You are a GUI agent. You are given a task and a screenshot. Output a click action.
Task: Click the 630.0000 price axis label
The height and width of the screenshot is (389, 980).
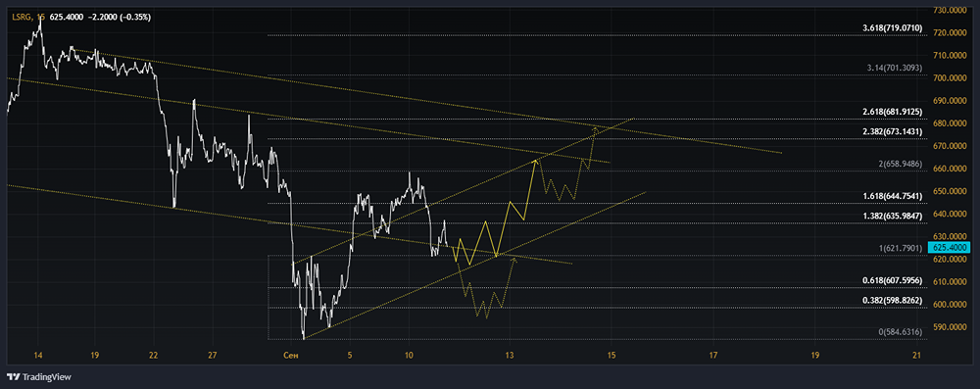click(950, 236)
